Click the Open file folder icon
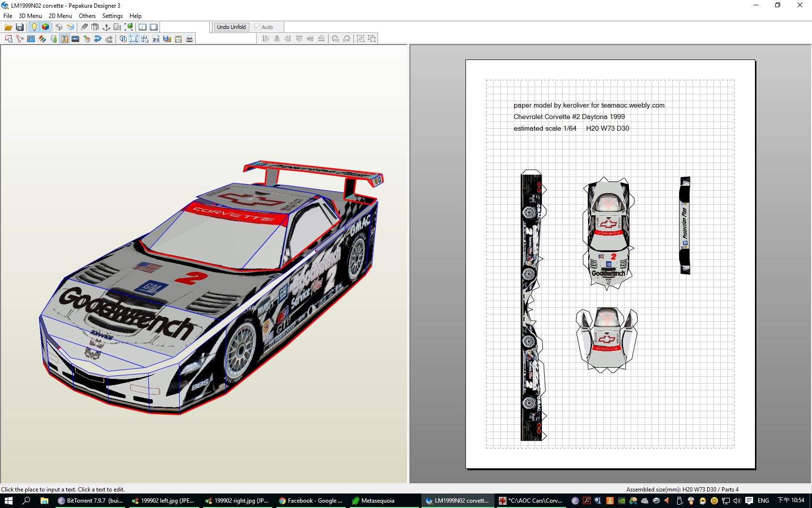This screenshot has width=812, height=508. [x=8, y=27]
